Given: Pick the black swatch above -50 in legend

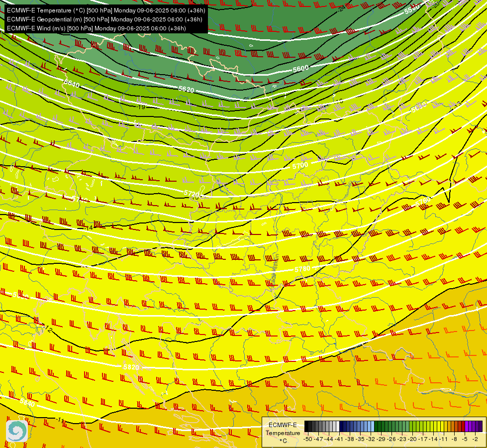Looking at the screenshot, I should (x=306, y=426).
